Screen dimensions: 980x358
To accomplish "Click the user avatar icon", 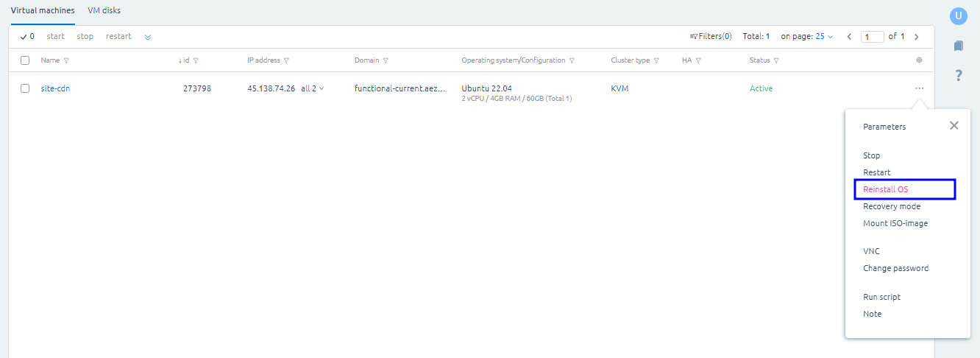I will pyautogui.click(x=958, y=15).
